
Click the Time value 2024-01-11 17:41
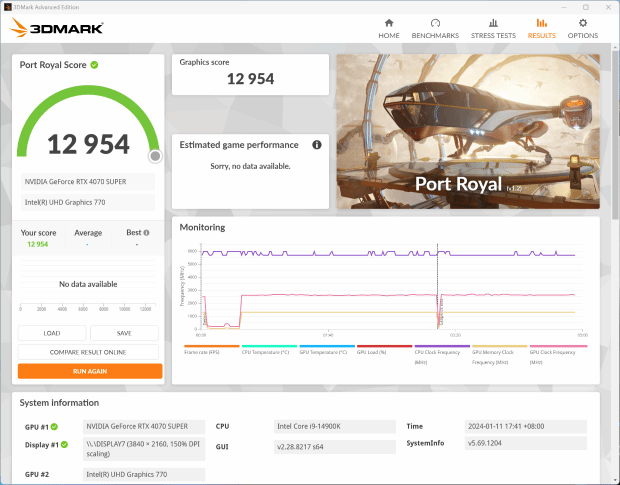tap(525, 426)
